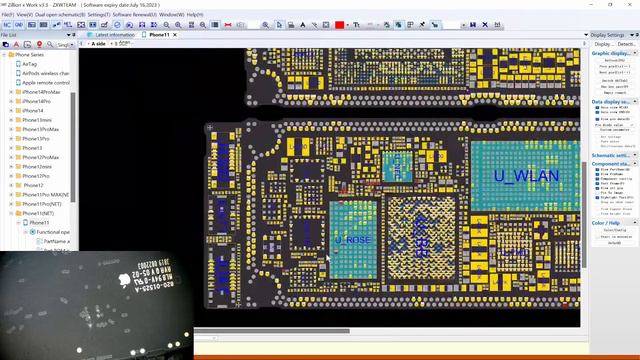The image size is (640, 360).
Task: Collapse the iPhone11(NET) folder
Action: (11, 213)
